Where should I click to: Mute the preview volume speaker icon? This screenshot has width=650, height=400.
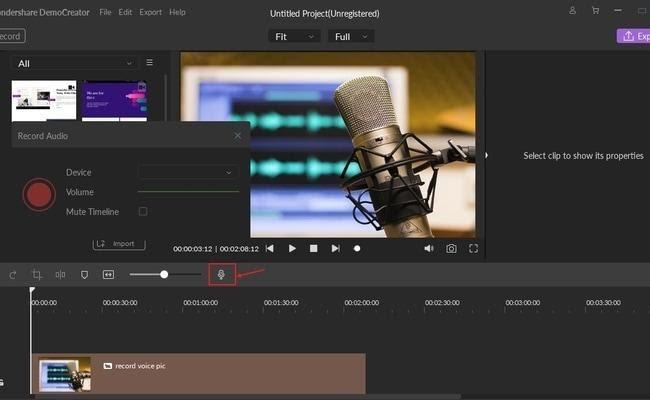[x=428, y=248]
